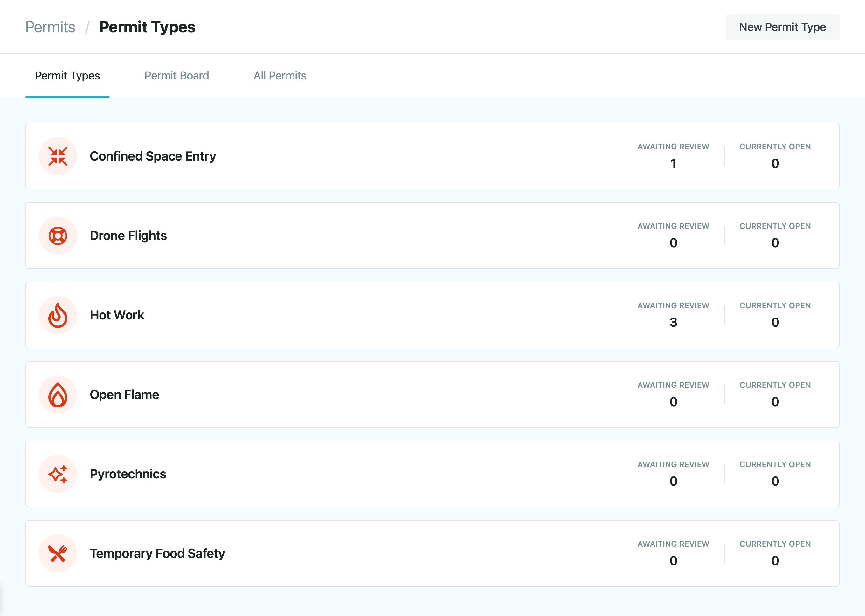Open the Open Flame permit type

[x=124, y=394]
